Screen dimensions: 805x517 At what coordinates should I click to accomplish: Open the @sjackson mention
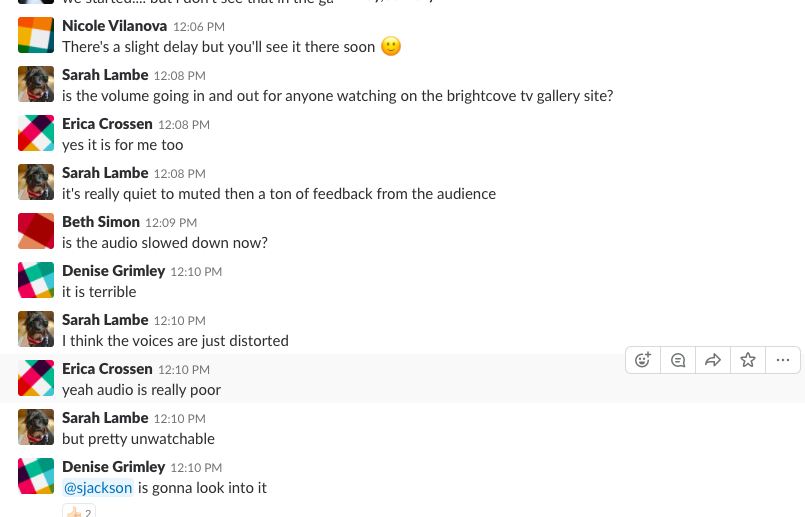pyautogui.click(x=98, y=488)
